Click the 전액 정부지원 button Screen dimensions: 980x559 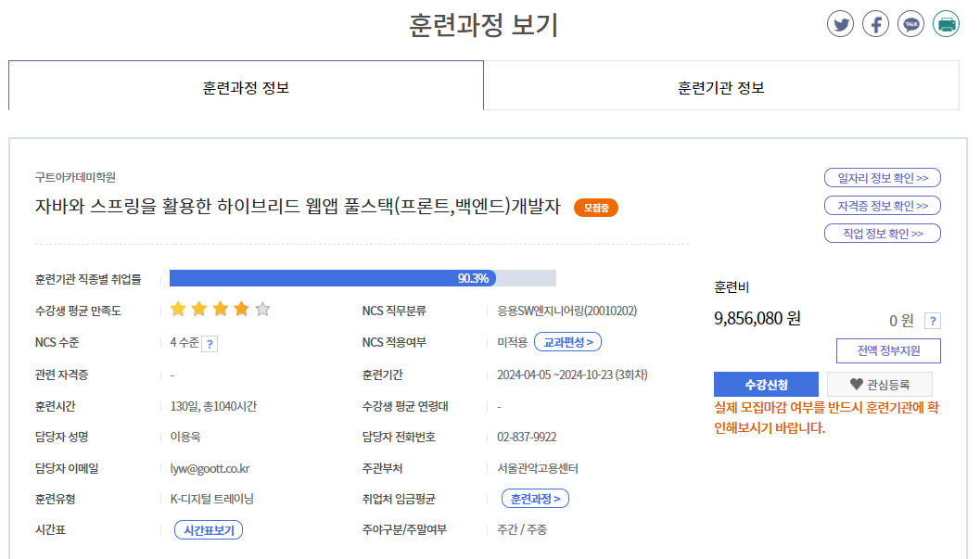(887, 351)
